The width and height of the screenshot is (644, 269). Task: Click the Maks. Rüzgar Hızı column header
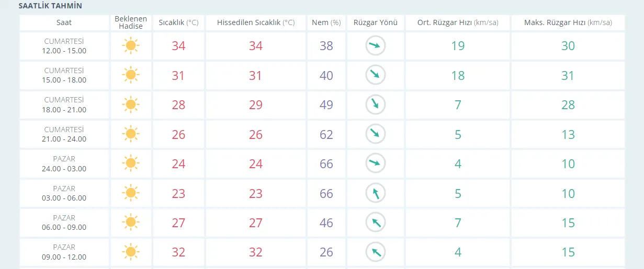coord(568,22)
